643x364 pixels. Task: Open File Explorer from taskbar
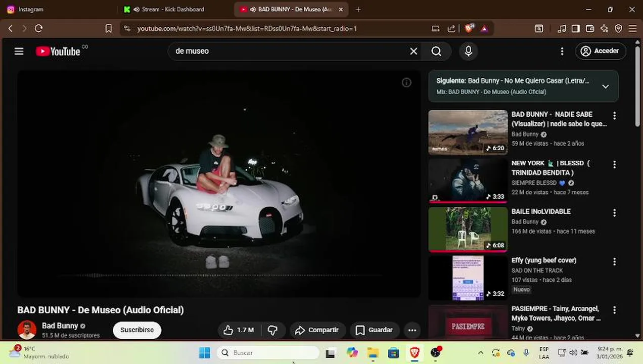[373, 353]
